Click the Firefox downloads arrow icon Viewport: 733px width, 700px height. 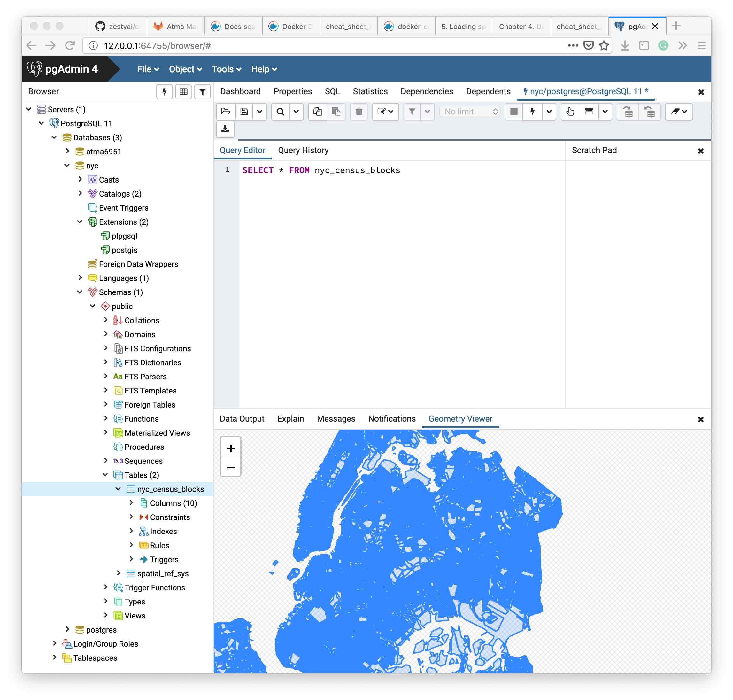624,45
